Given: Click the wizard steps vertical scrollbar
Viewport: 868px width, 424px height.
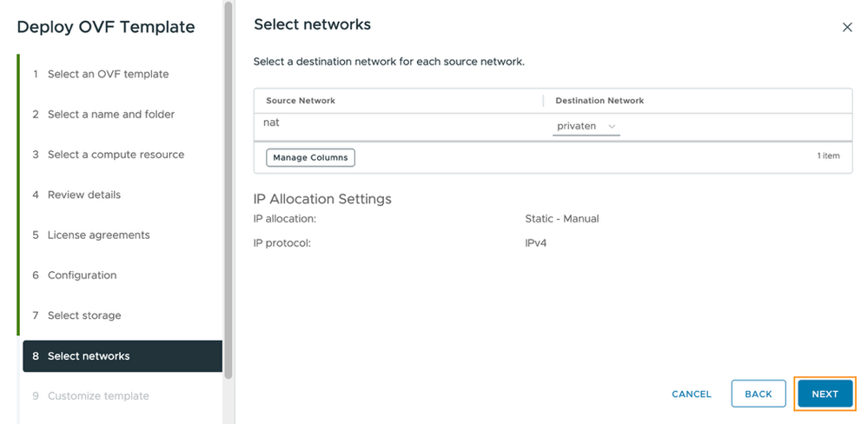Looking at the screenshot, I should click(x=229, y=174).
